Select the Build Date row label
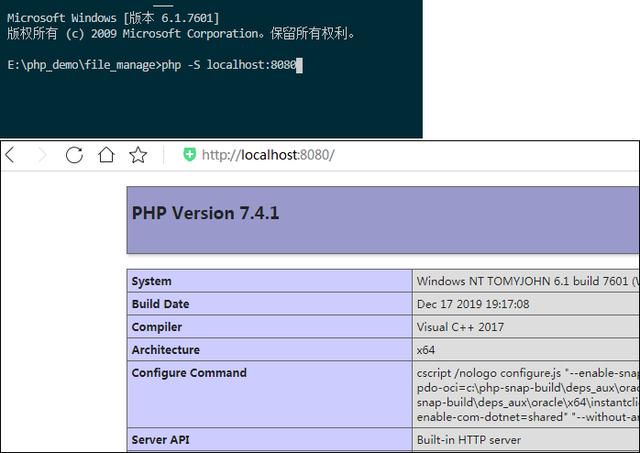 (160, 304)
